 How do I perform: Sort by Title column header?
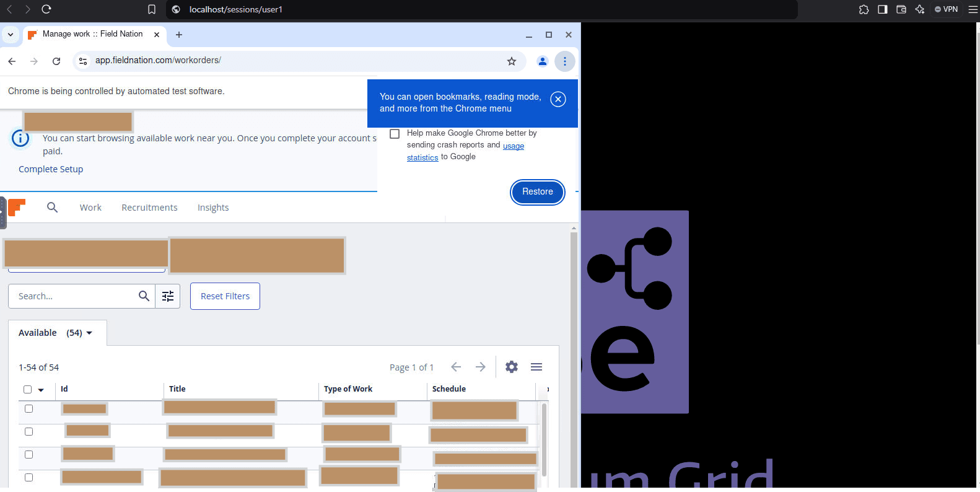coord(177,389)
